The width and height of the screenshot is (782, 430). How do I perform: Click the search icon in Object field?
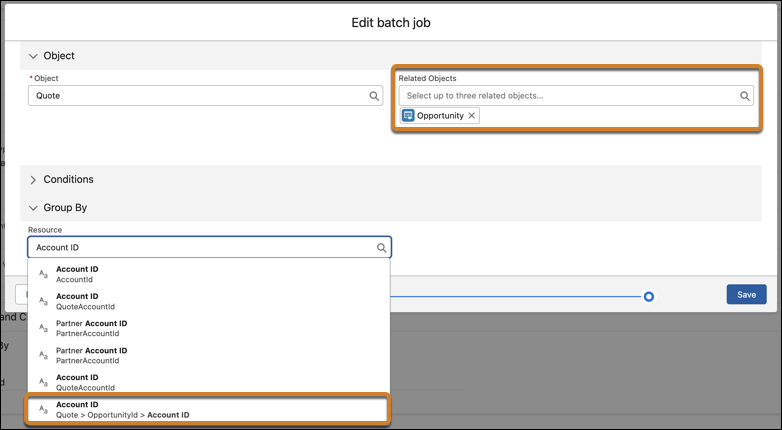(x=374, y=96)
